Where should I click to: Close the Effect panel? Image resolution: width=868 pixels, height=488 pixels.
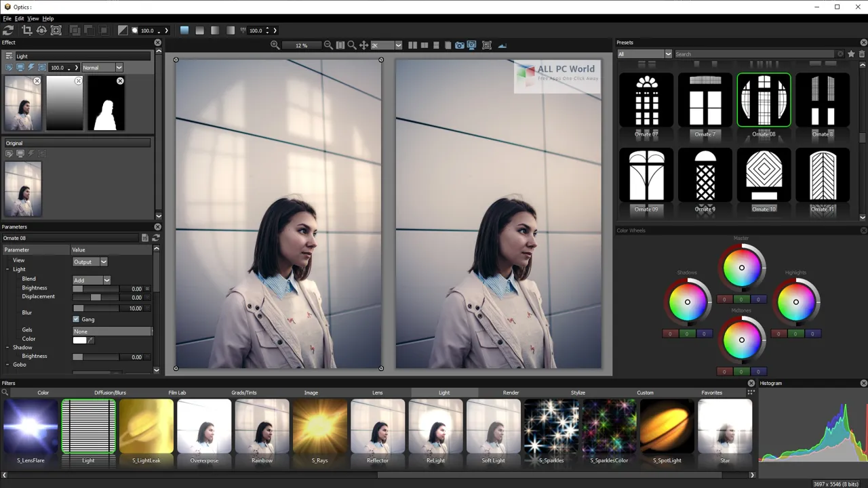[x=157, y=43]
